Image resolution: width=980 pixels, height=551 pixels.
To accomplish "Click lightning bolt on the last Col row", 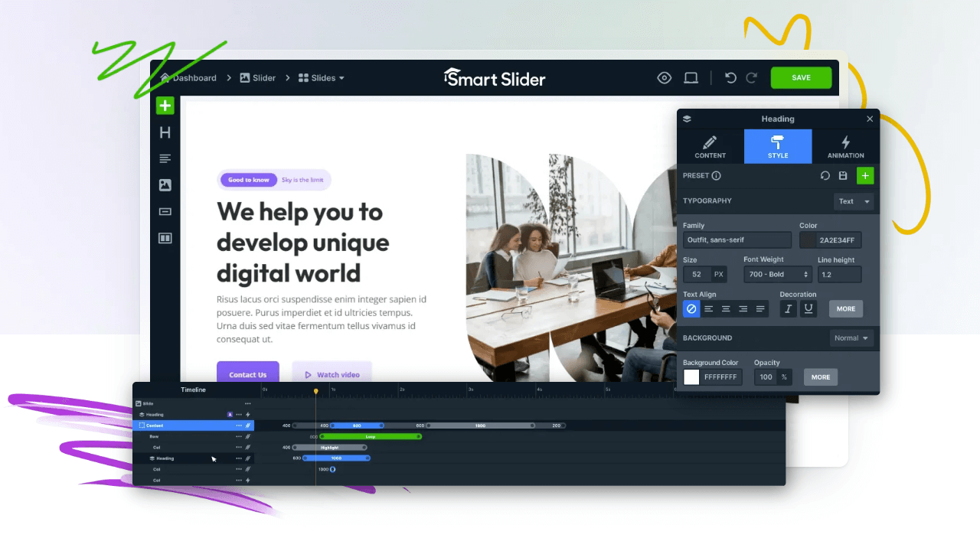I will [248, 481].
